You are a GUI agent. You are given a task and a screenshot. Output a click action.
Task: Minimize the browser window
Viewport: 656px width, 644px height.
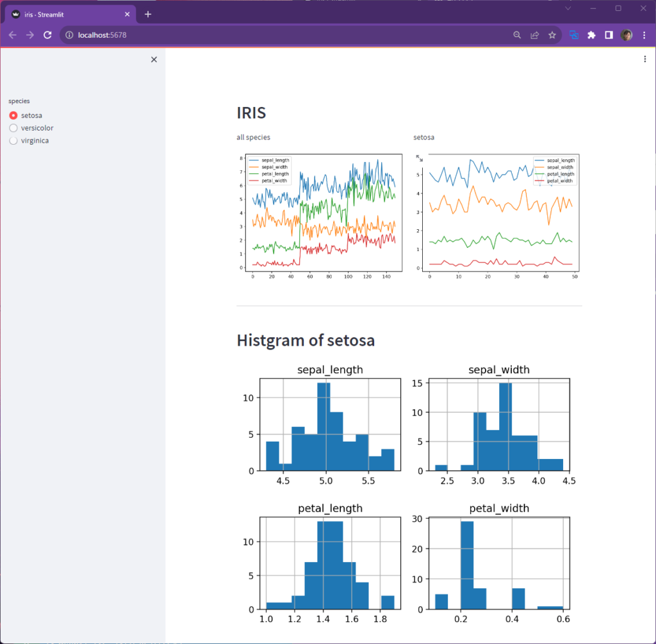(x=593, y=8)
